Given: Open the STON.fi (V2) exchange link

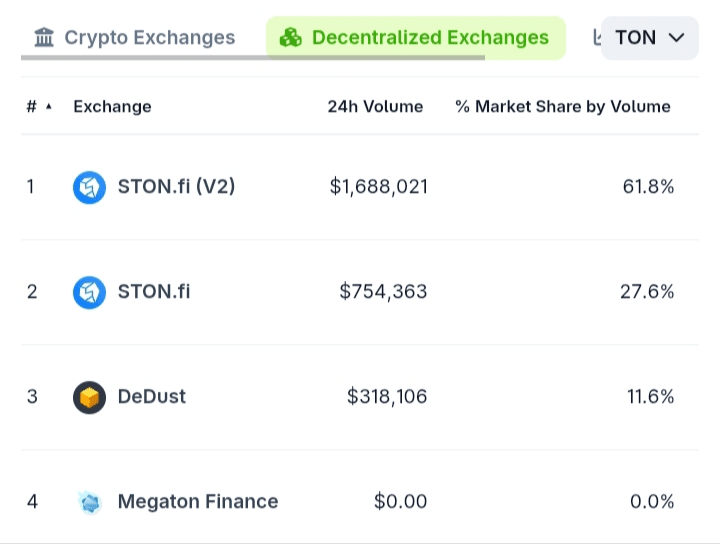Looking at the screenshot, I should point(176,186).
